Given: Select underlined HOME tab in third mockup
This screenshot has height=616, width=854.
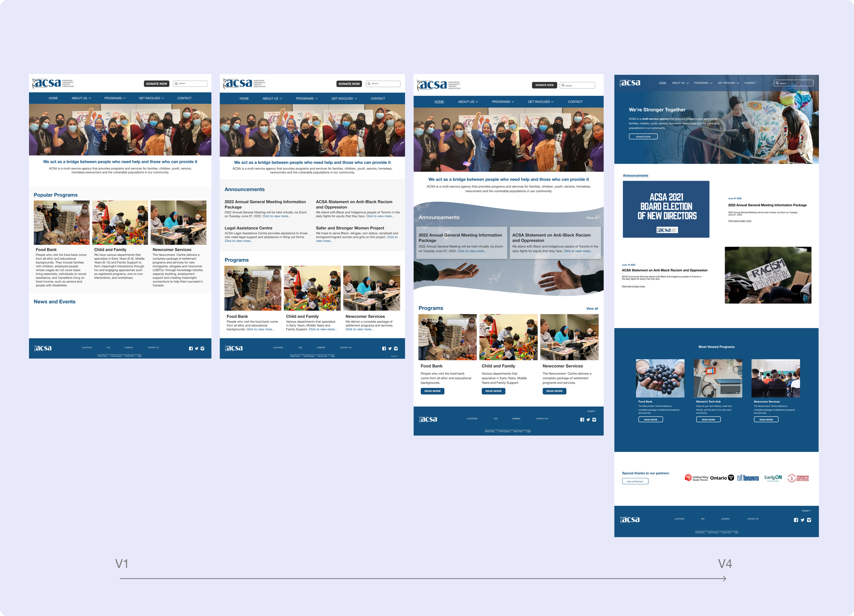Looking at the screenshot, I should (x=439, y=102).
